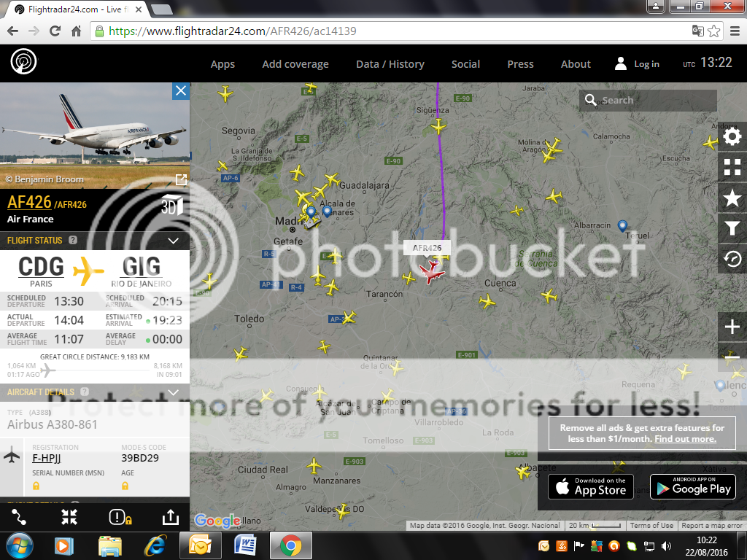Open the map filter funnel icon
747x560 pixels.
(x=732, y=228)
